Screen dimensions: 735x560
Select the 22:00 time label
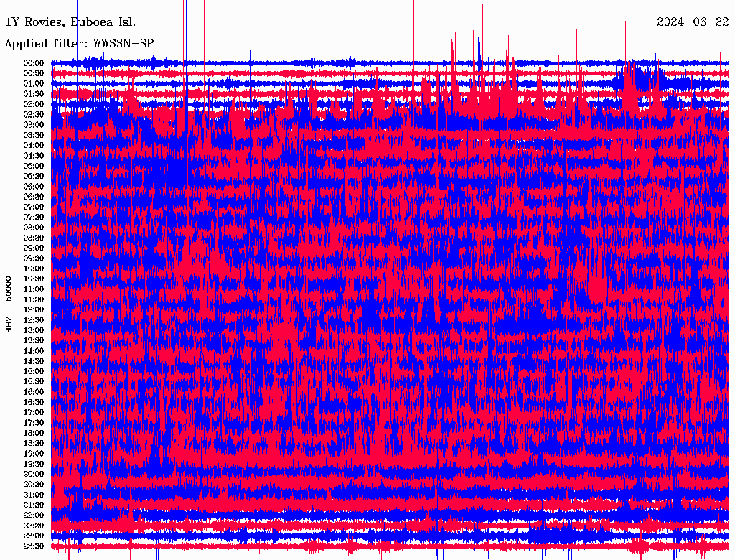(34, 515)
